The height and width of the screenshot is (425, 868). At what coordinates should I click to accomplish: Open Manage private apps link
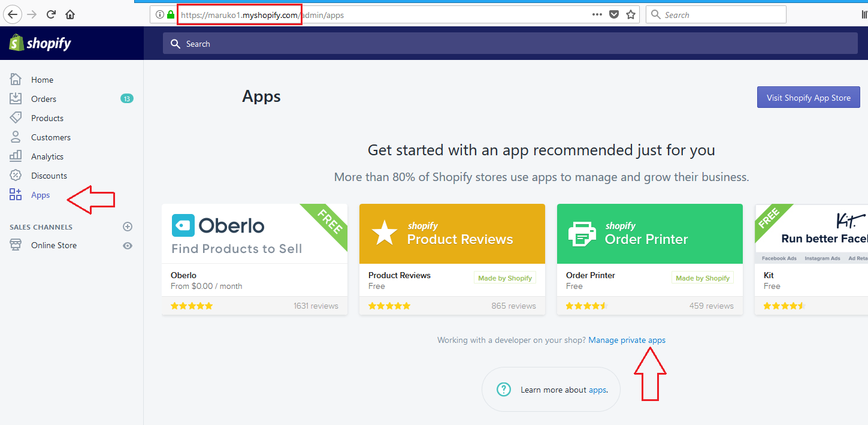(x=627, y=340)
